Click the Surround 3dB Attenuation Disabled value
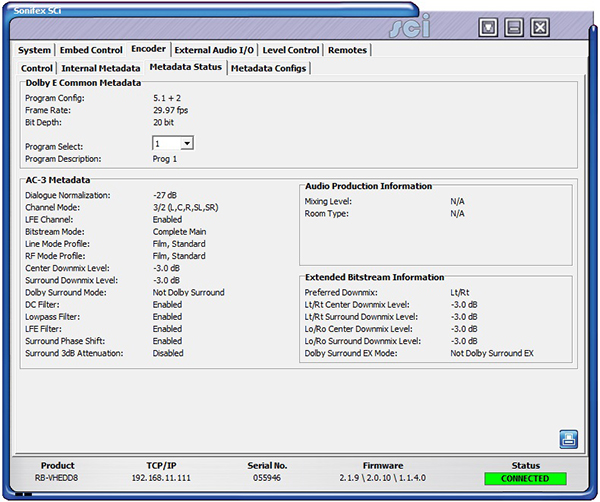This screenshot has width=600, height=502. [168, 353]
